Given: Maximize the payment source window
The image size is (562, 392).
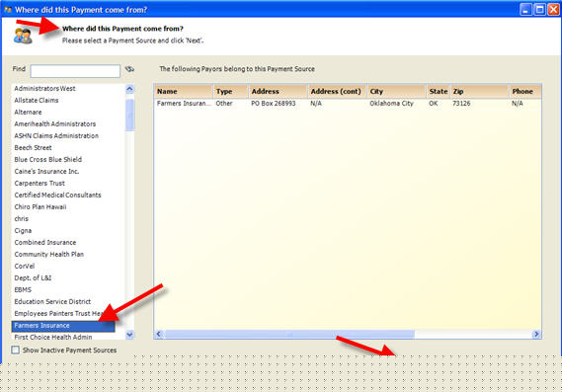Looking at the screenshot, I should 540,9.
